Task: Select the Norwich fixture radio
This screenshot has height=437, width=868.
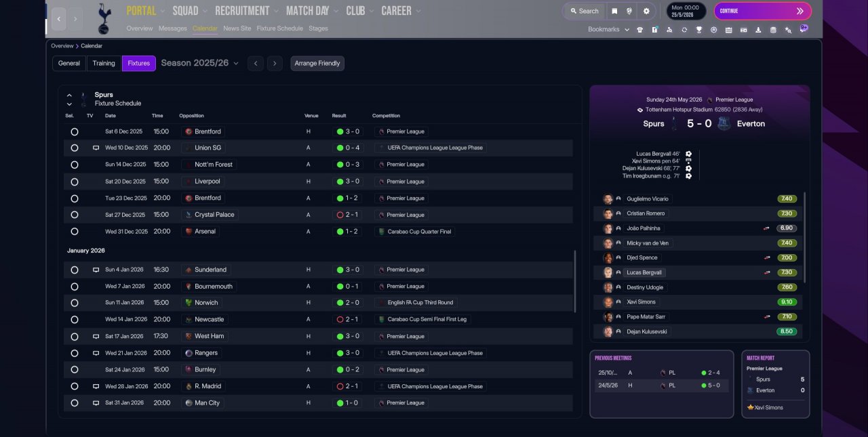Action: click(x=75, y=303)
